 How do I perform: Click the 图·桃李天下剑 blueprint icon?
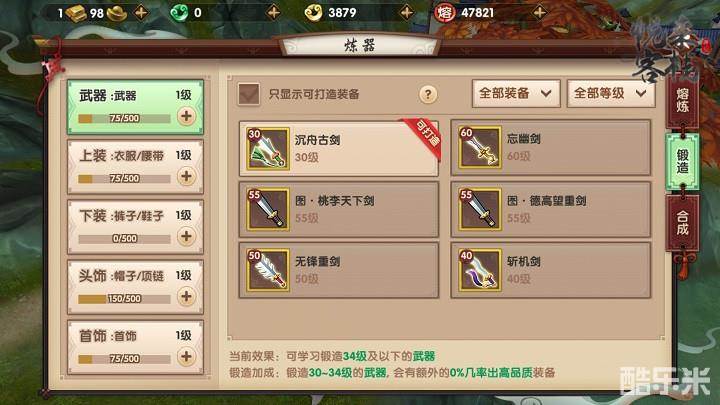[268, 209]
